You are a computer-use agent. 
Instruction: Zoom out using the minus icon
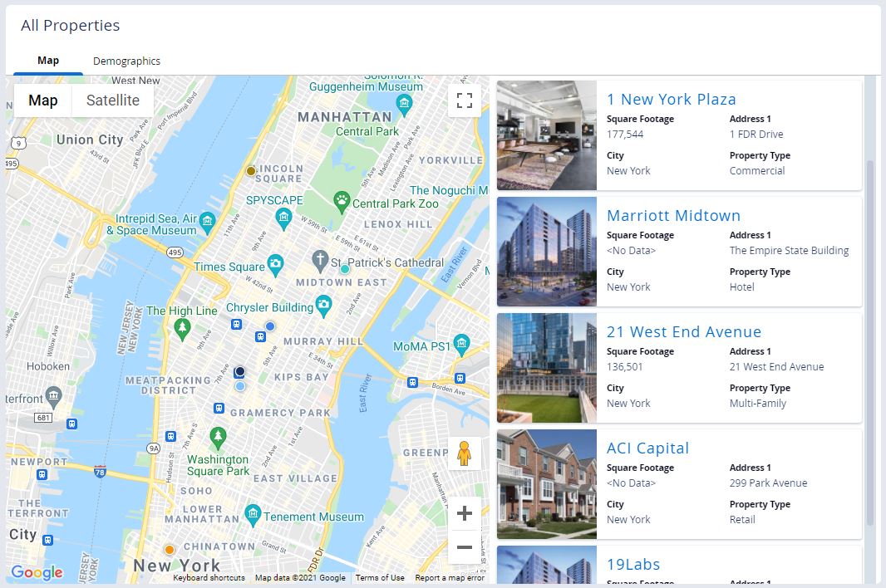(x=465, y=547)
